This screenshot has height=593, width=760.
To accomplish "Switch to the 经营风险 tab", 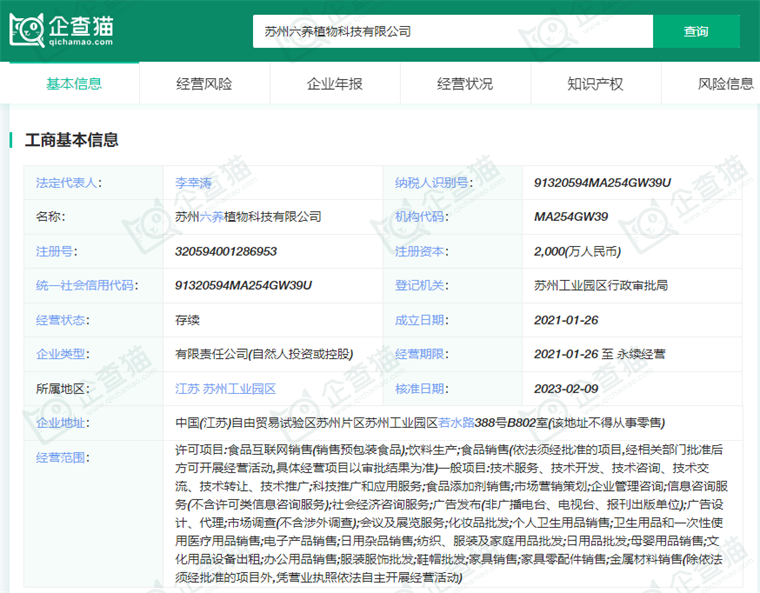I will coord(204,84).
